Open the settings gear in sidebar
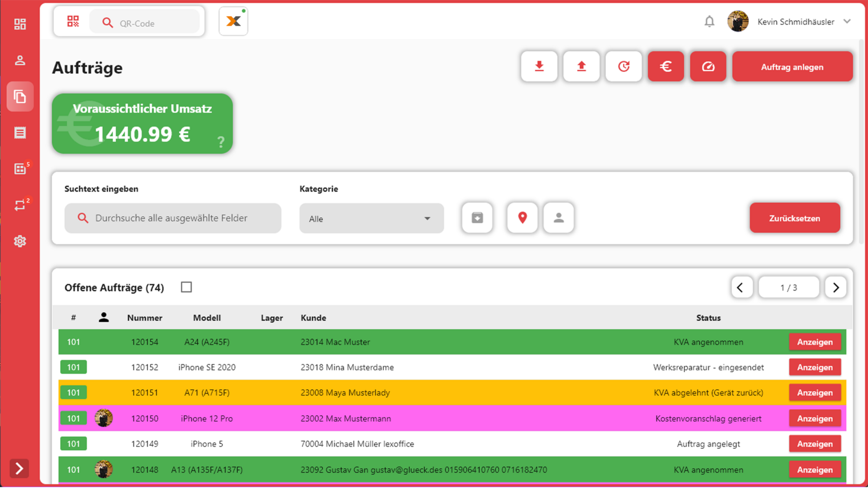The width and height of the screenshot is (868, 488). point(20,242)
